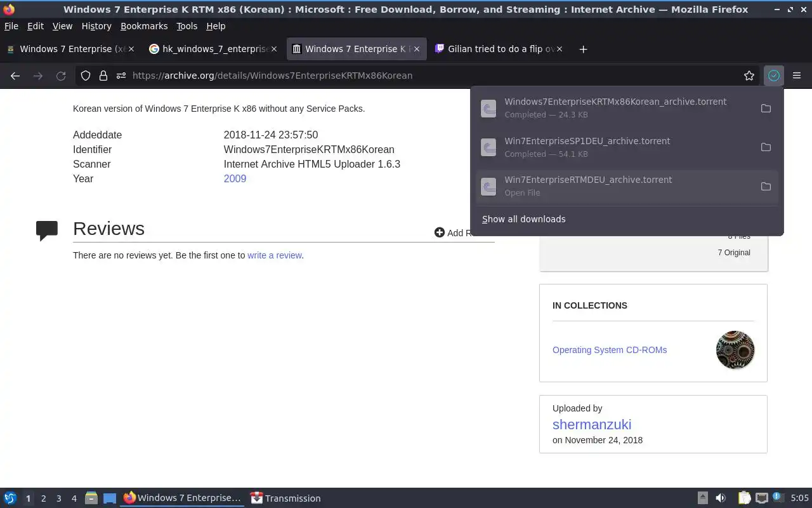
Task: Click the show desktop taskbar icon
Action: point(110,498)
